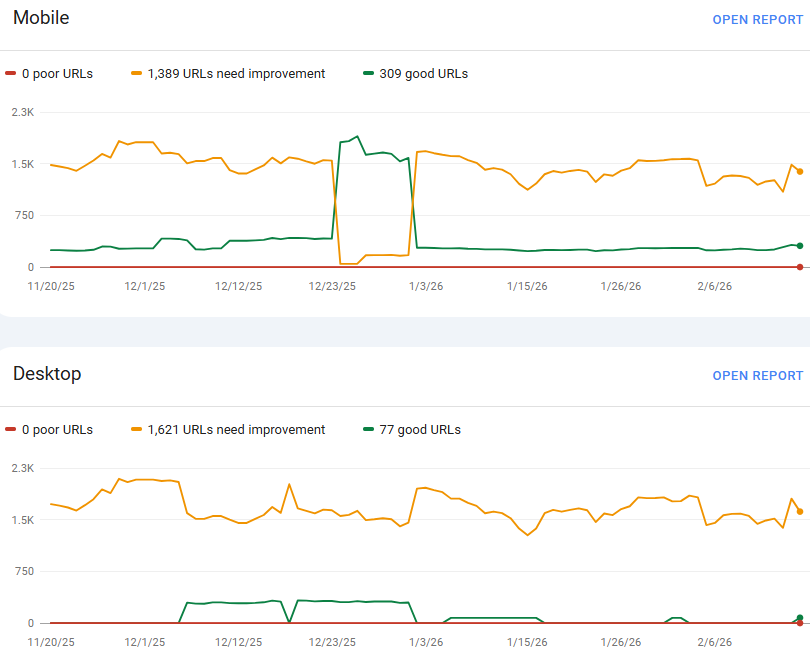Click the 11/20/25 date on Desktop axis
Viewport: 810px width, 657px height.
pyautogui.click(x=51, y=642)
